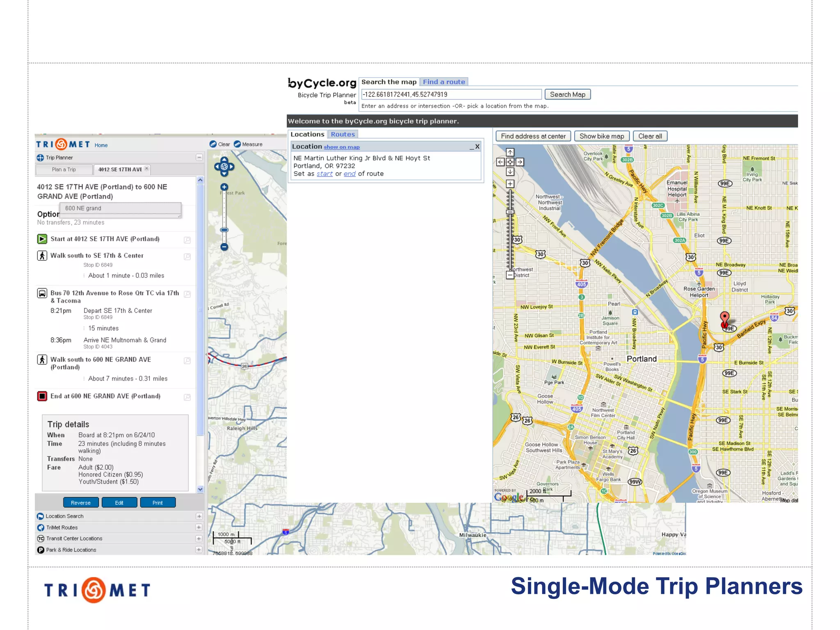Click Reverse trip button
This screenshot has width=840, height=630.
coord(81,502)
